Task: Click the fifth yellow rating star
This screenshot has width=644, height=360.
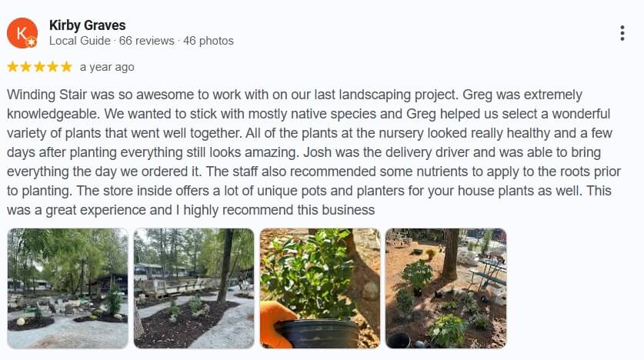Action: coord(66,67)
